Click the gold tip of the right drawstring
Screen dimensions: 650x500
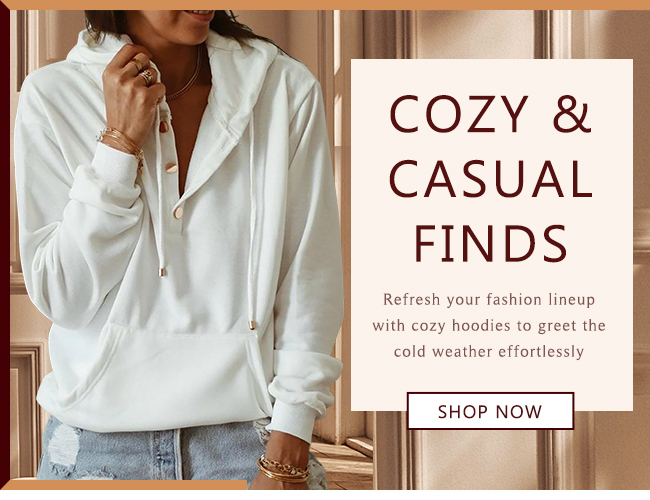pyautogui.click(x=252, y=324)
